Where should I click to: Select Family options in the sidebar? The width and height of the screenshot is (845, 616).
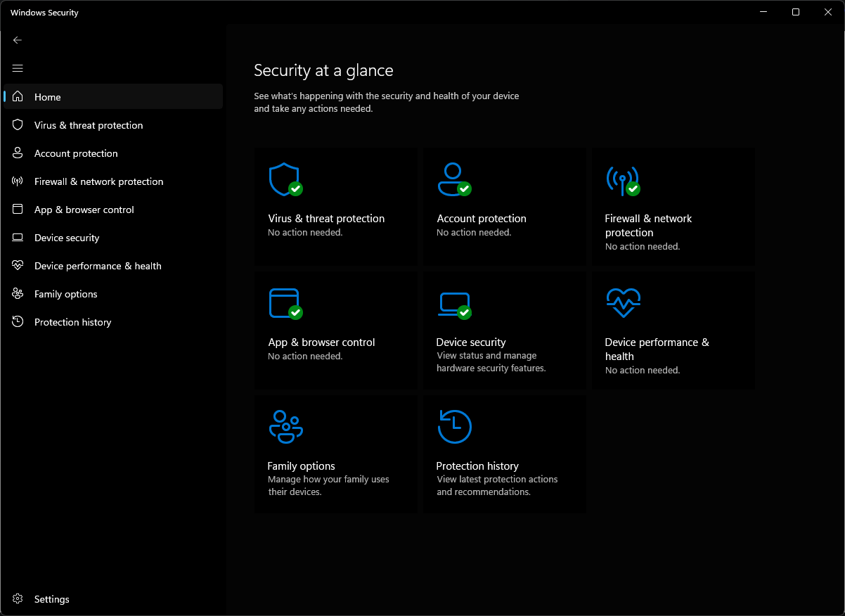(x=113, y=294)
